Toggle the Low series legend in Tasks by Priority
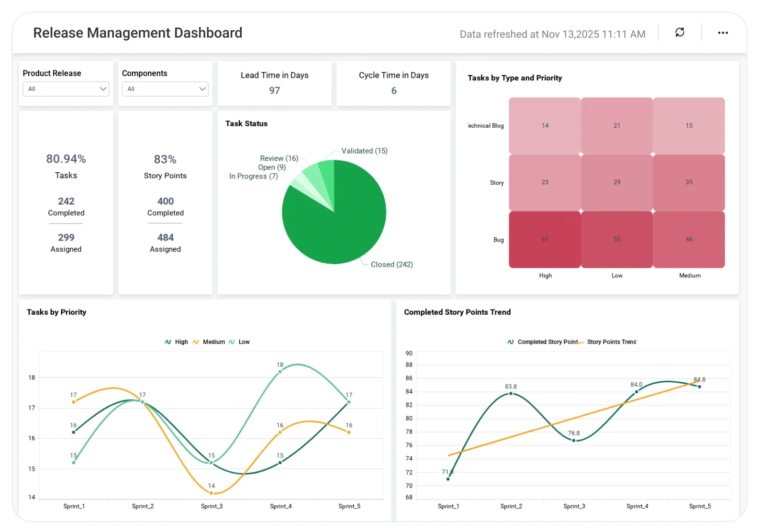This screenshot has width=759, height=532. point(239,342)
